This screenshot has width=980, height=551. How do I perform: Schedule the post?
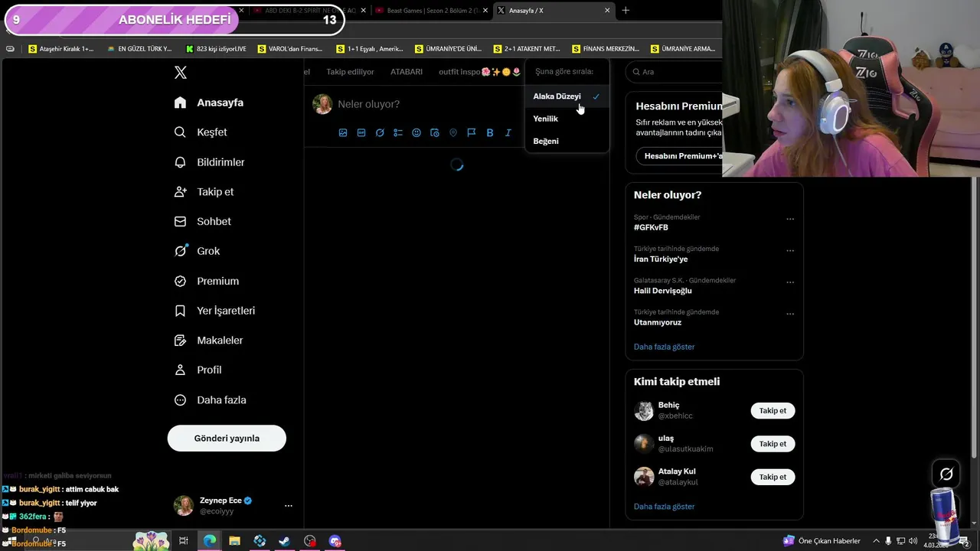pyautogui.click(x=435, y=132)
